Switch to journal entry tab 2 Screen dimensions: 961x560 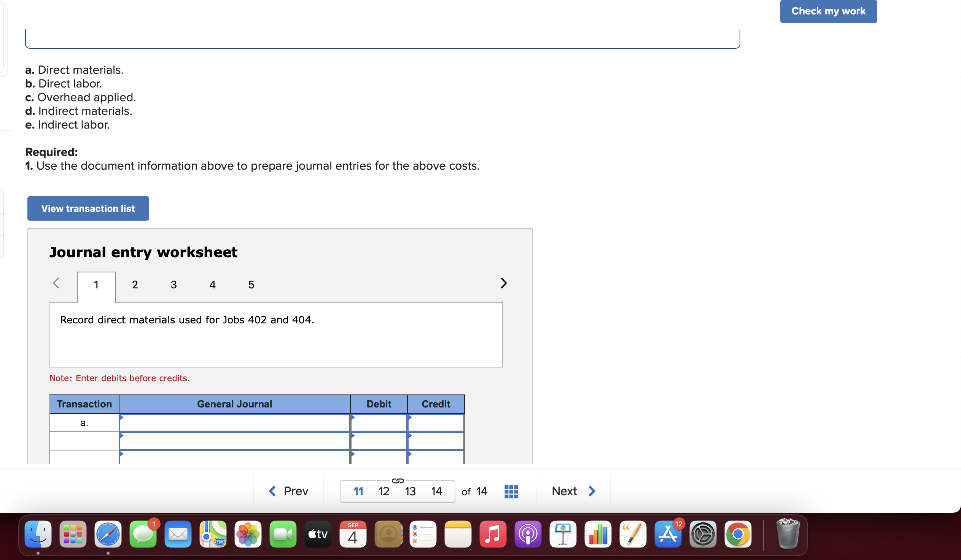coord(135,285)
